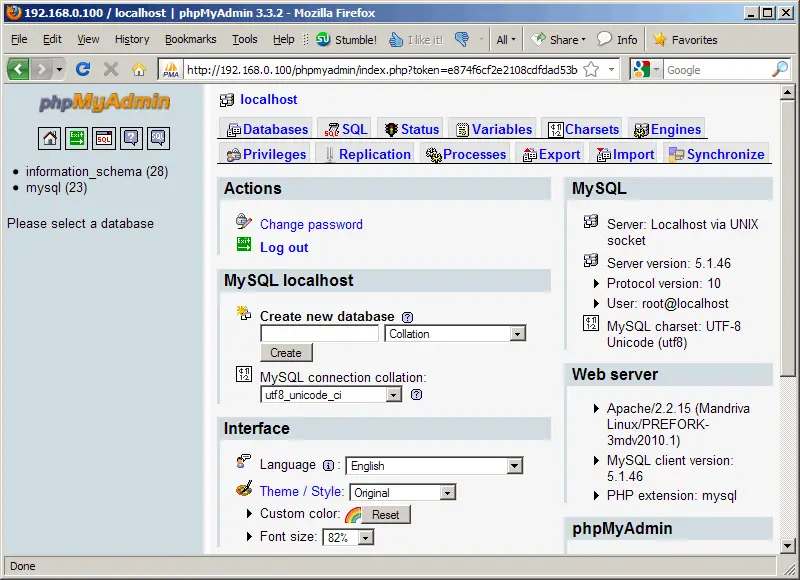The width and height of the screenshot is (800, 580).
Task: Switch to the SQL tab
Action: tap(346, 130)
